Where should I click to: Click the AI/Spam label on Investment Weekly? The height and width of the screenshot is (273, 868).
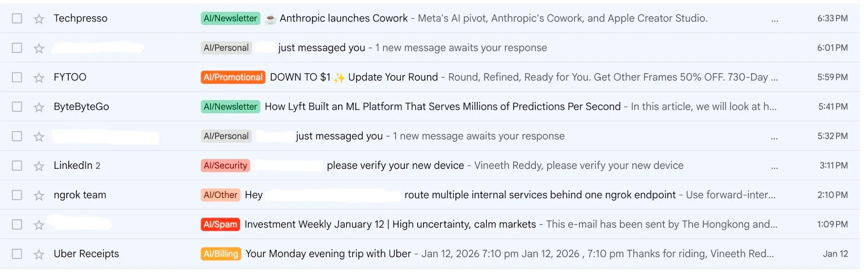[x=220, y=224]
